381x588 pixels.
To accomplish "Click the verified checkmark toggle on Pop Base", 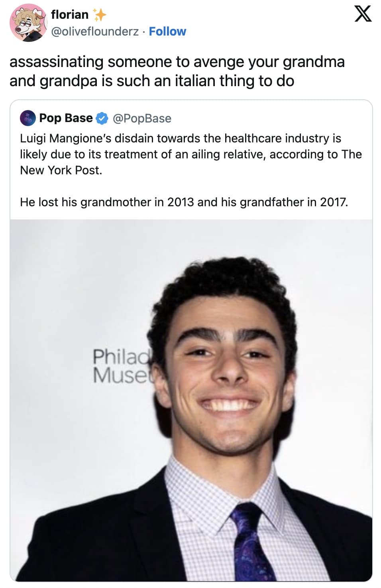I will 101,118.
